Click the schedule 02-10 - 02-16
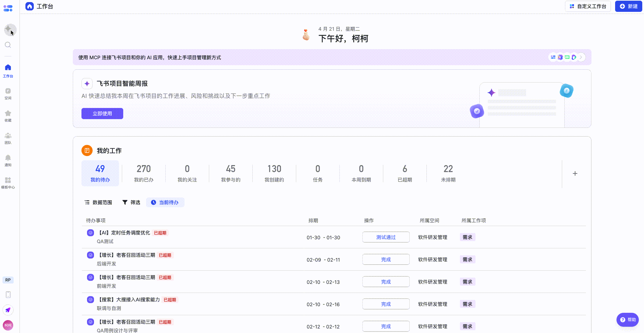The image size is (644, 333). 323,304
